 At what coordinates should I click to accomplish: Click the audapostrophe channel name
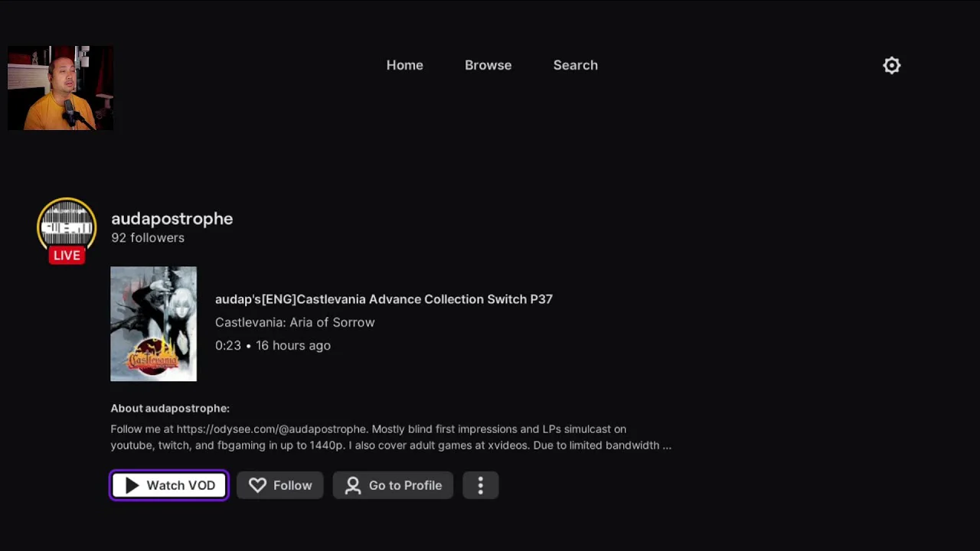click(x=171, y=219)
